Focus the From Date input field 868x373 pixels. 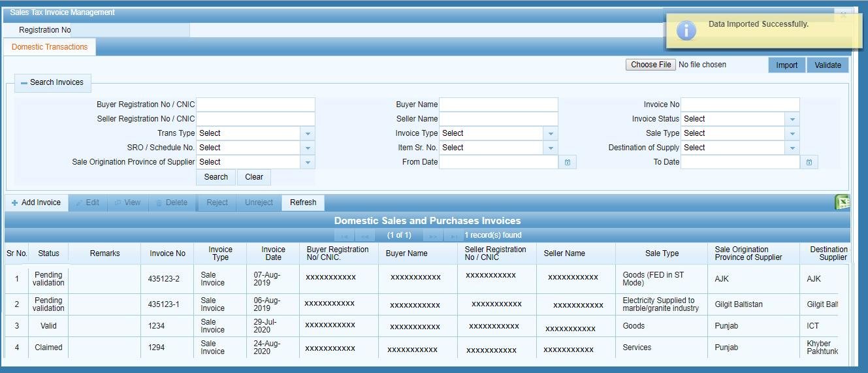499,162
